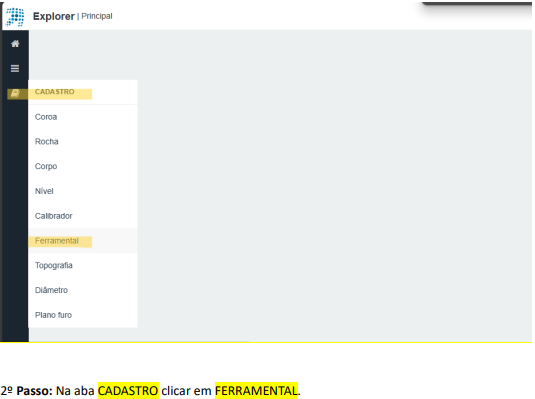Select the Diâmetro option
Viewport: 535px width, 399px height.
coord(52,290)
